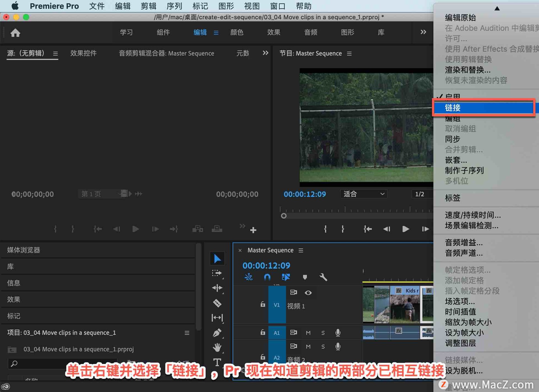
Task: Show more Source panel tabs chevron
Action: pyautogui.click(x=265, y=53)
